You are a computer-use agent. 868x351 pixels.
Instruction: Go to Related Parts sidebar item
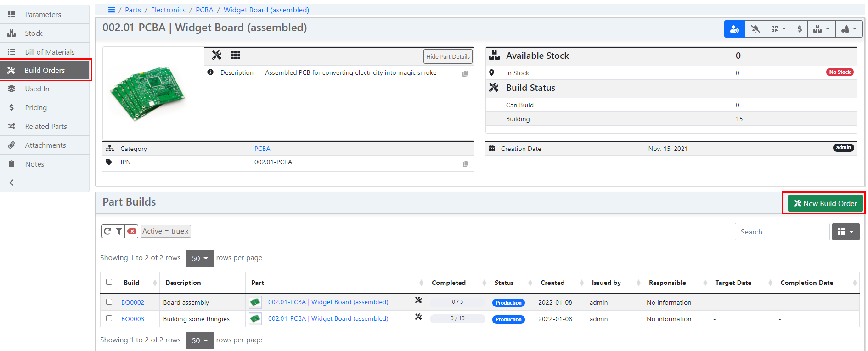pyautogui.click(x=46, y=126)
